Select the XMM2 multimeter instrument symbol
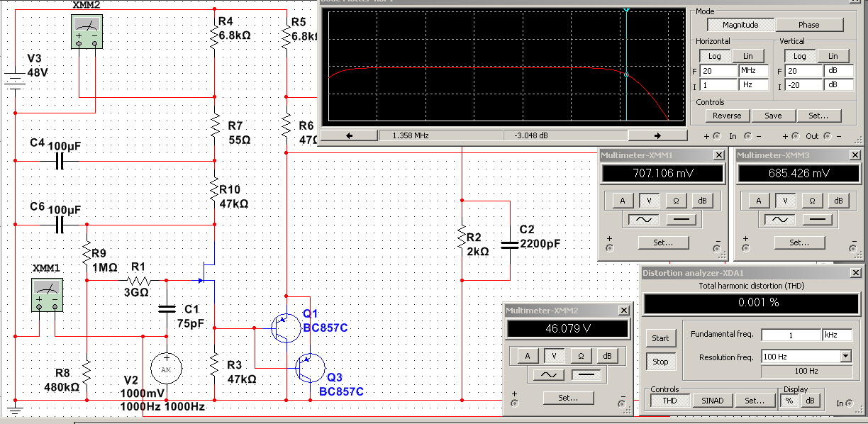Viewport: 868px width, 424px height. tap(88, 30)
